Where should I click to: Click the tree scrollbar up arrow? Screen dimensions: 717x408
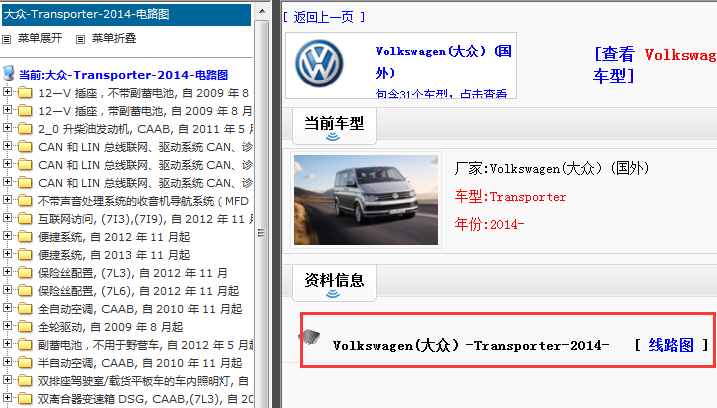coord(262,11)
